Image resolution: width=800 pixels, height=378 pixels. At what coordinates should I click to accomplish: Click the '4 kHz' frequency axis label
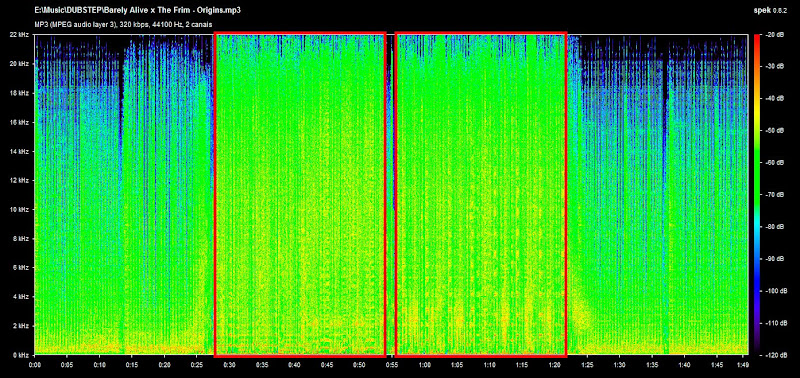22,296
